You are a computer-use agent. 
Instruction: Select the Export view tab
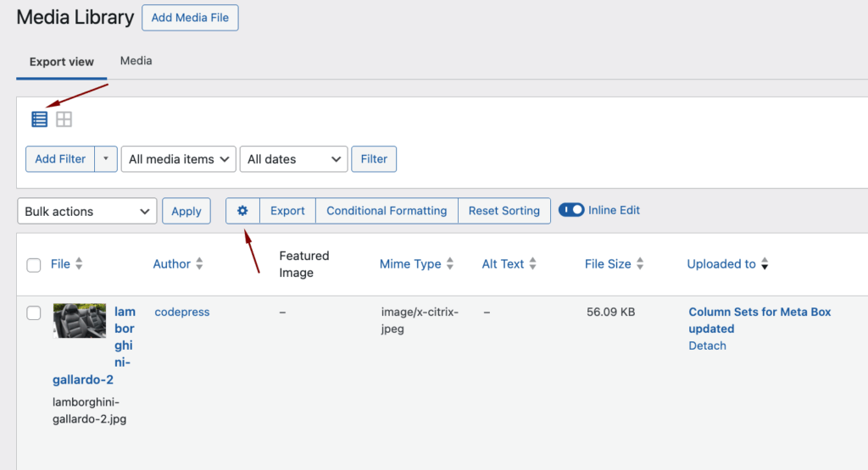[61, 62]
